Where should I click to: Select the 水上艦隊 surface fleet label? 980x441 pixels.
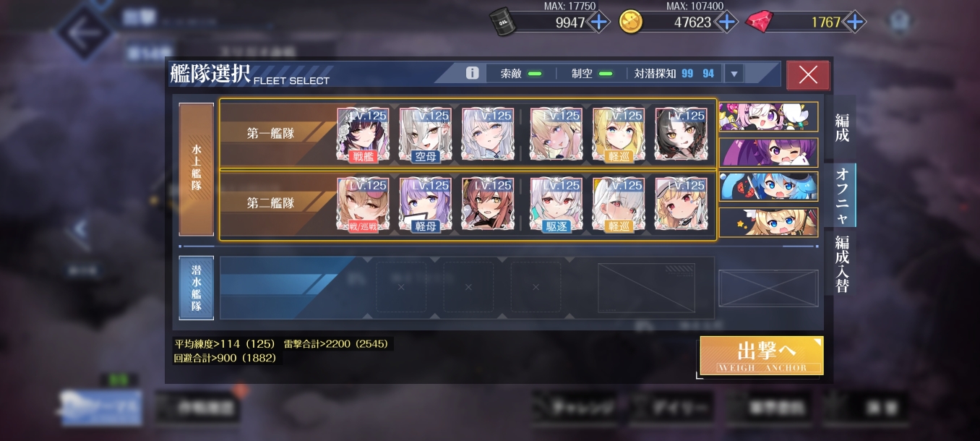pyautogui.click(x=197, y=169)
